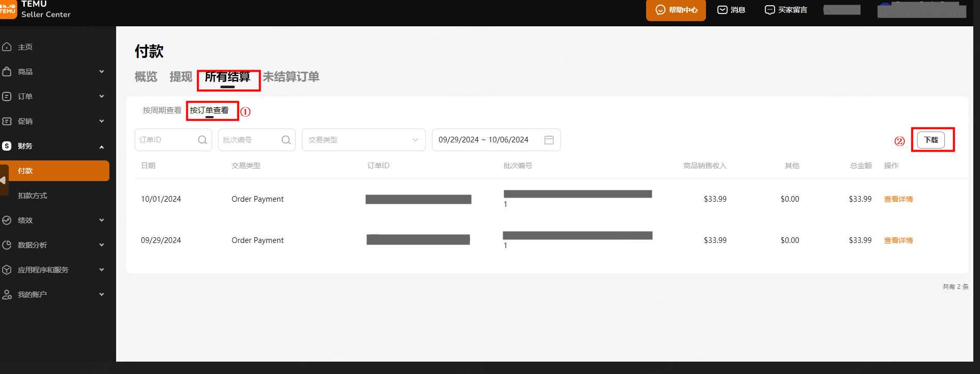Expand the 促销 menu chevron
The height and width of the screenshot is (374, 980).
(102, 121)
